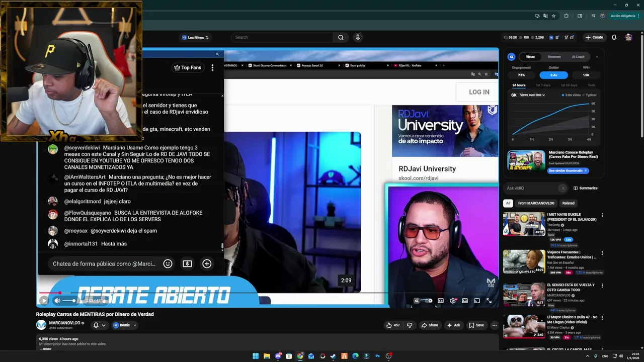The image size is (644, 362).
Task: Select the VPH 1.5K pill
Action: [x=586, y=75]
